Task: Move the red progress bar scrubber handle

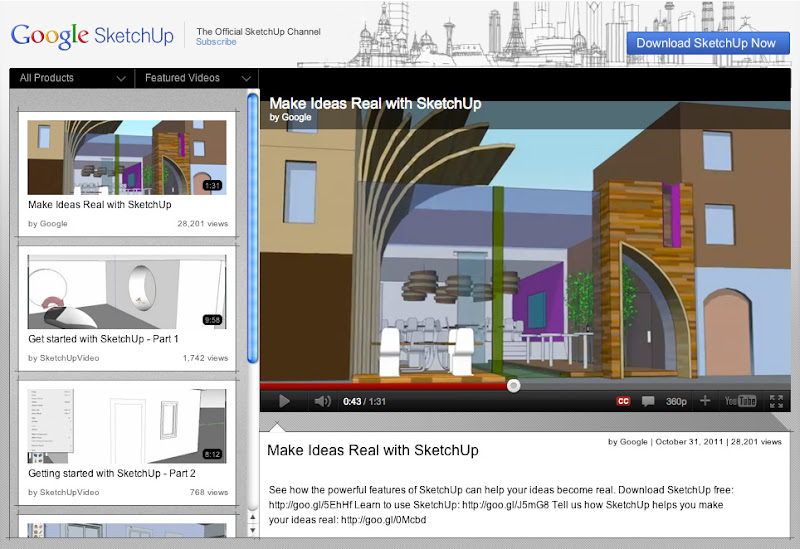Action: coord(514,386)
